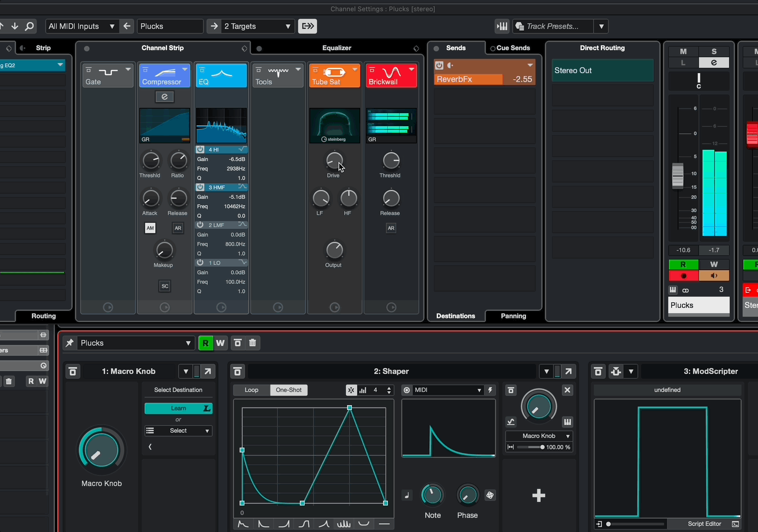Mute the Plucks channel with M

[x=684, y=51]
